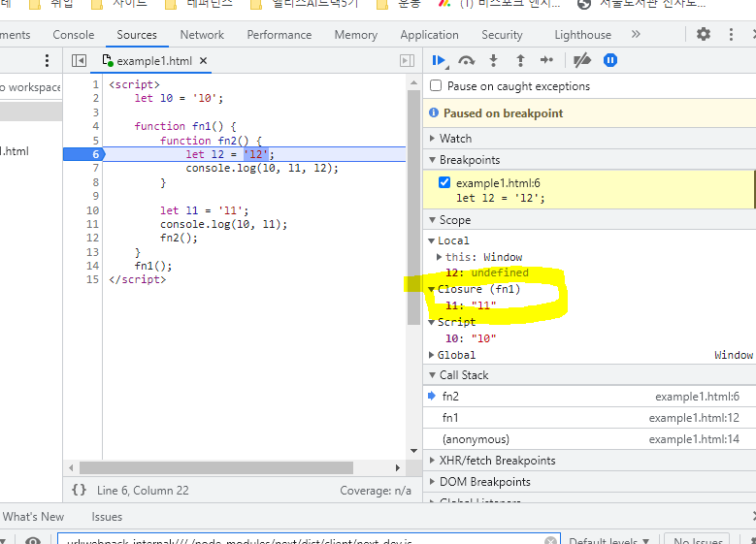Open the Application tab
The image size is (756, 544).
pyautogui.click(x=429, y=35)
